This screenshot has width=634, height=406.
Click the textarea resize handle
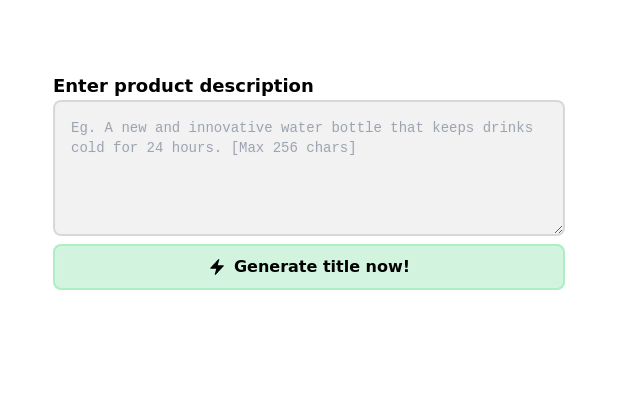(x=558, y=229)
